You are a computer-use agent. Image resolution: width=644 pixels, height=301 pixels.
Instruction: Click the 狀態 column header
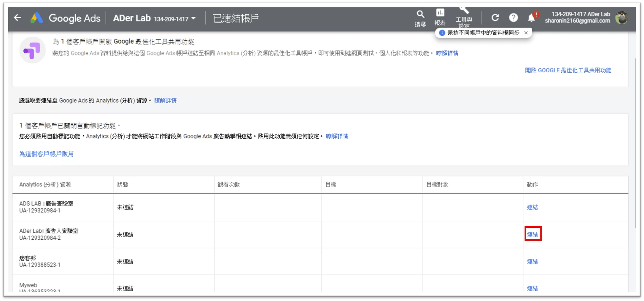tap(123, 184)
